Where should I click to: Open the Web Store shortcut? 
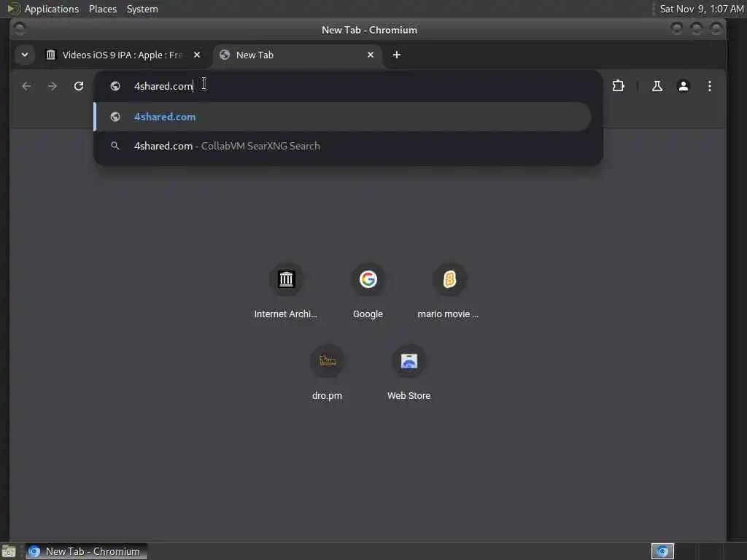(x=409, y=372)
